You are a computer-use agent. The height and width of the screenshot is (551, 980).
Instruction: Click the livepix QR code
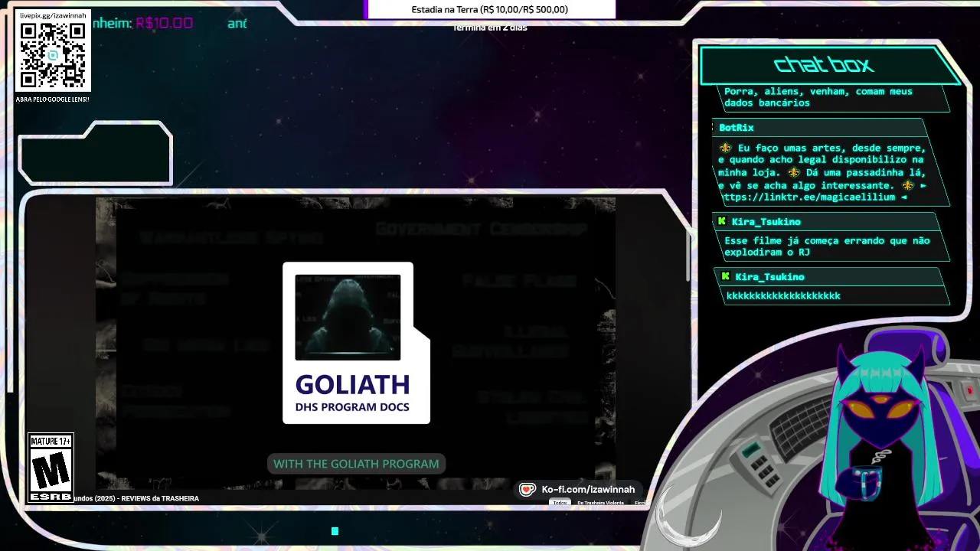(x=53, y=55)
